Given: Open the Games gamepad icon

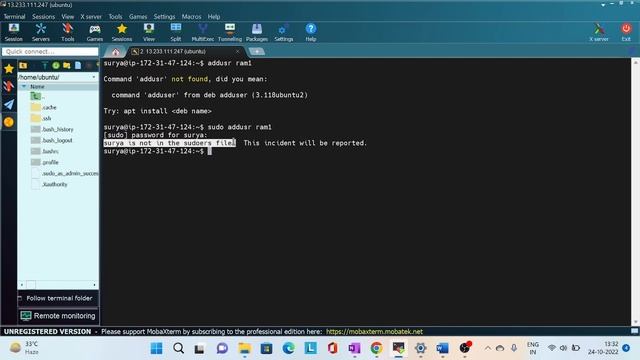Looking at the screenshot, I should (x=95, y=32).
